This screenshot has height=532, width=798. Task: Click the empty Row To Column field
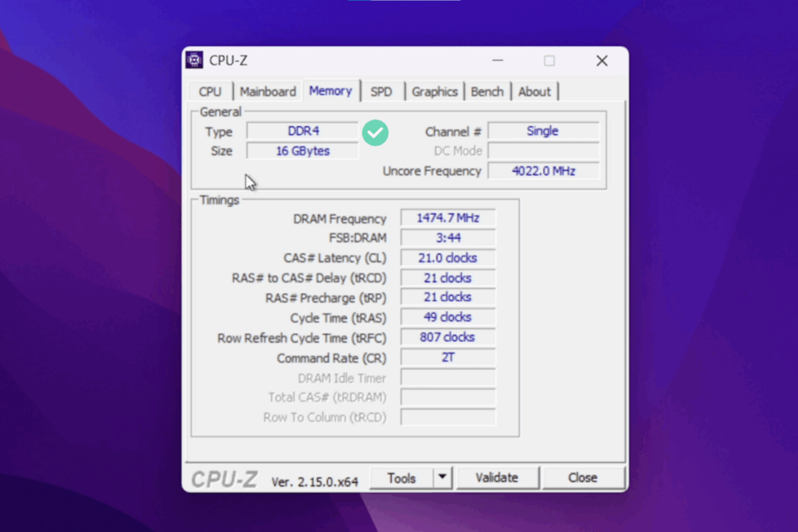click(x=448, y=417)
